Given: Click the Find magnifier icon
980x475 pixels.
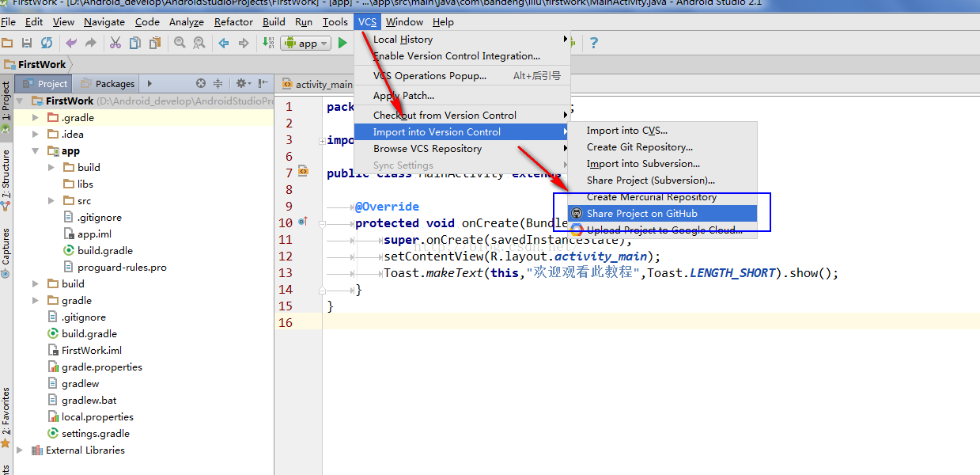Looking at the screenshot, I should click(180, 43).
